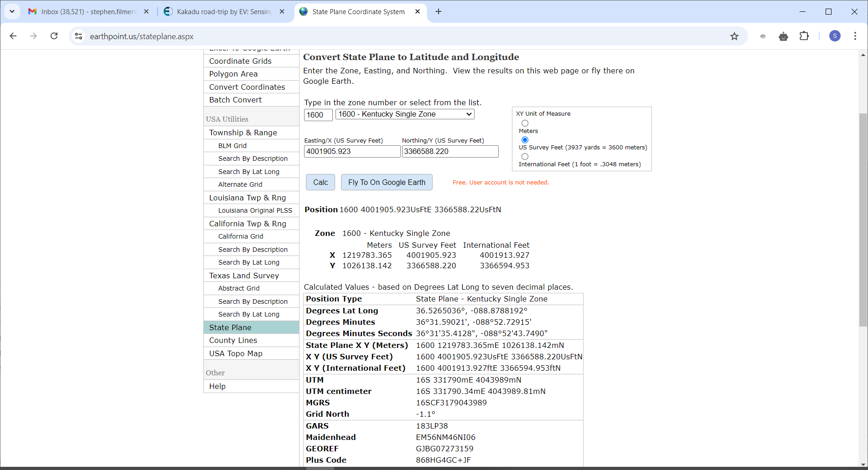Click the site information icon in address bar
The image size is (868, 470).
pos(78,36)
